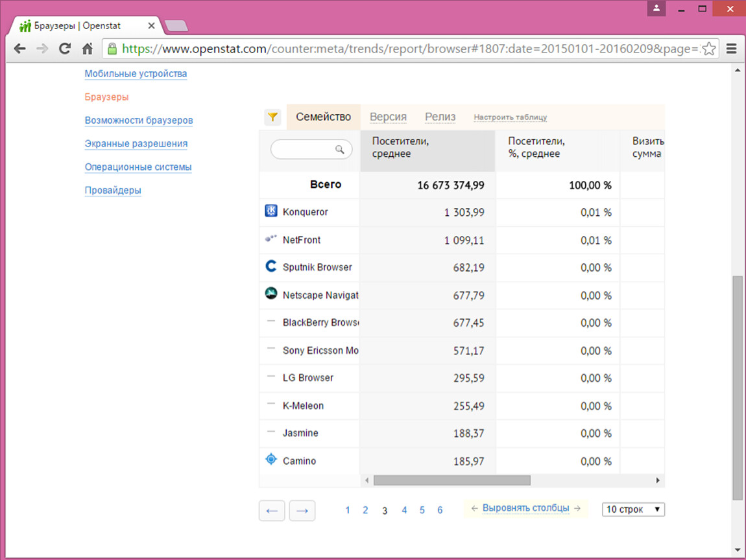
Task: Click the page vertical scrollbar thumb
Action: tap(738, 388)
